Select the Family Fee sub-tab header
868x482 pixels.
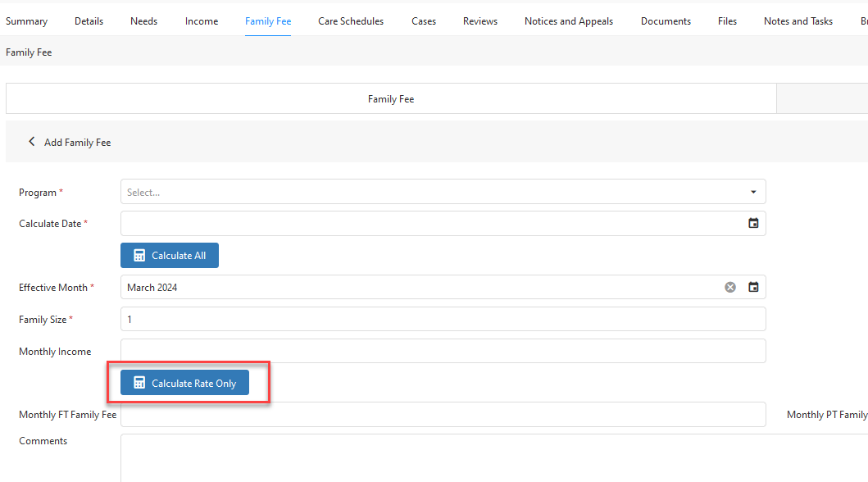pos(391,99)
